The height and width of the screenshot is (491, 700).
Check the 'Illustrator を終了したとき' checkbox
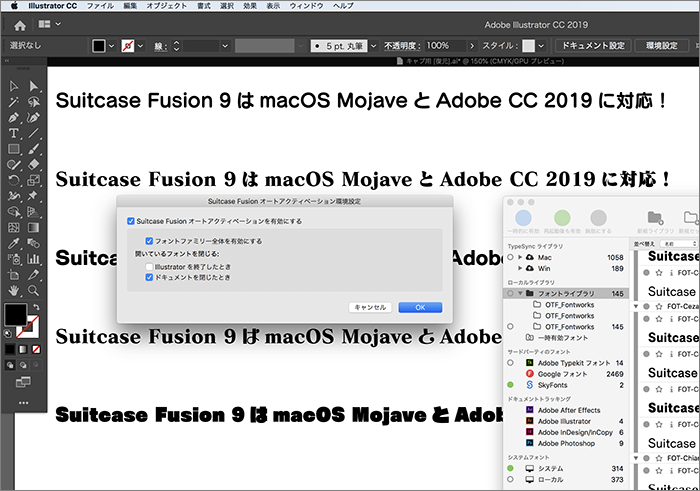[x=149, y=266]
